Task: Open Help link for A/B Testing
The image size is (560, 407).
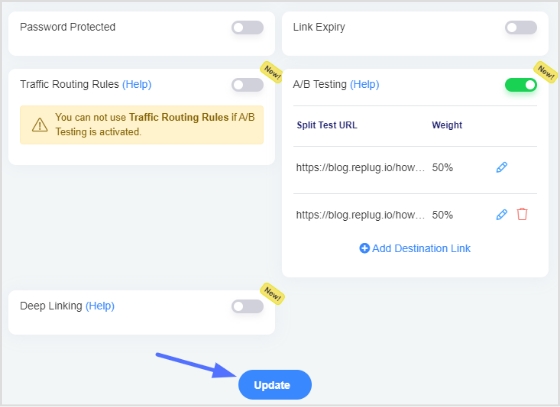Action: tap(364, 84)
